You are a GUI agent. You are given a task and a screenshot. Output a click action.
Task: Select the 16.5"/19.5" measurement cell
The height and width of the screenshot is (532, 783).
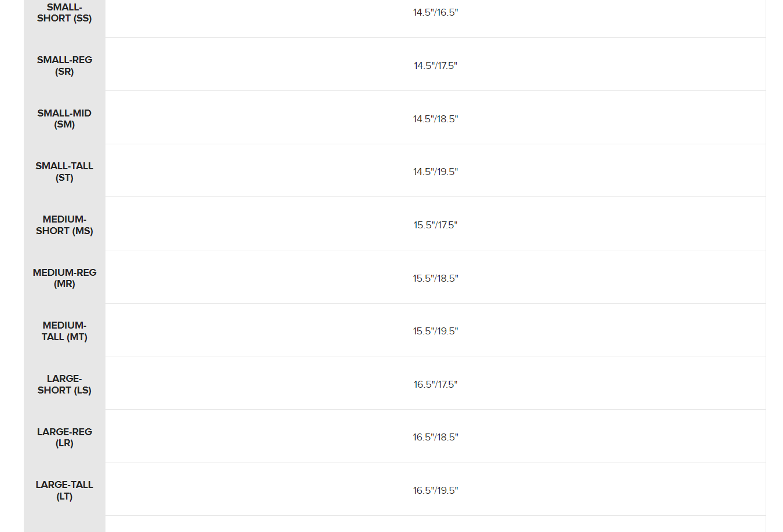coord(435,490)
